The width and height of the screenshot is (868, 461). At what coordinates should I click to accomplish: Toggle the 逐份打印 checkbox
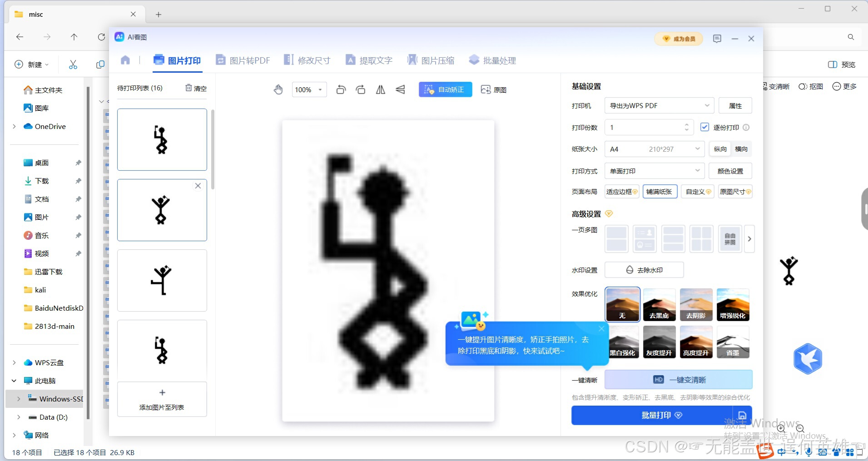[x=704, y=127]
